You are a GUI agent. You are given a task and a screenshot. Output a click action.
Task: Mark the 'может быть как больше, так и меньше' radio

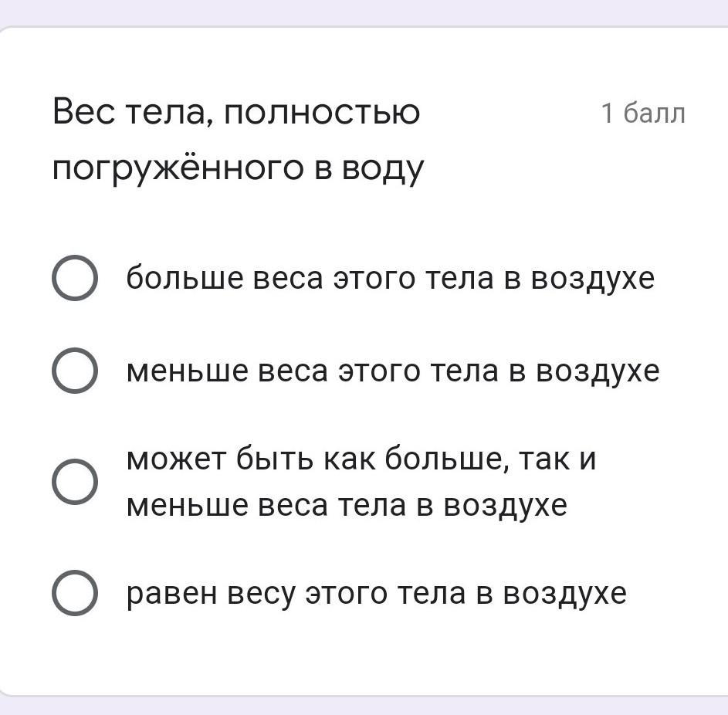[x=75, y=483]
